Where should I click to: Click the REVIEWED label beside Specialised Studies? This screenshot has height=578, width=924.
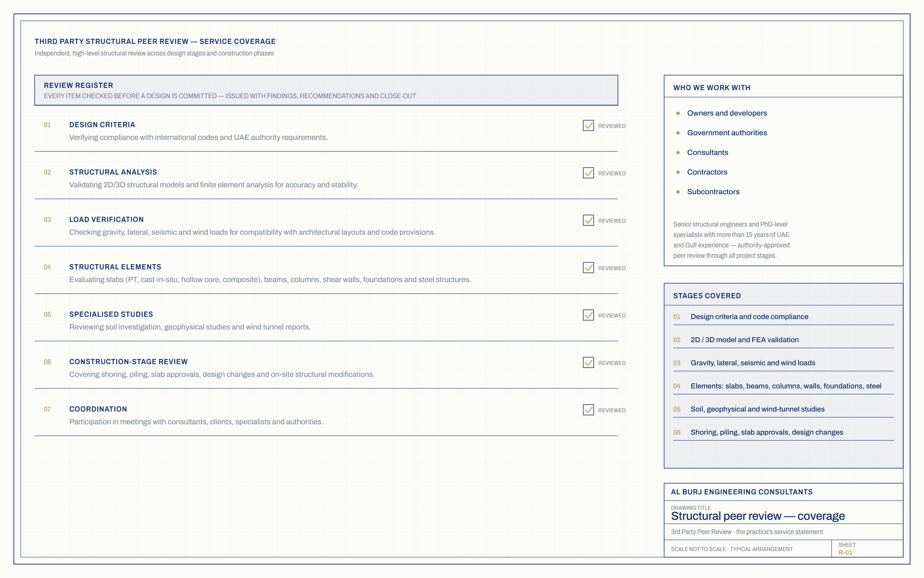[612, 316]
